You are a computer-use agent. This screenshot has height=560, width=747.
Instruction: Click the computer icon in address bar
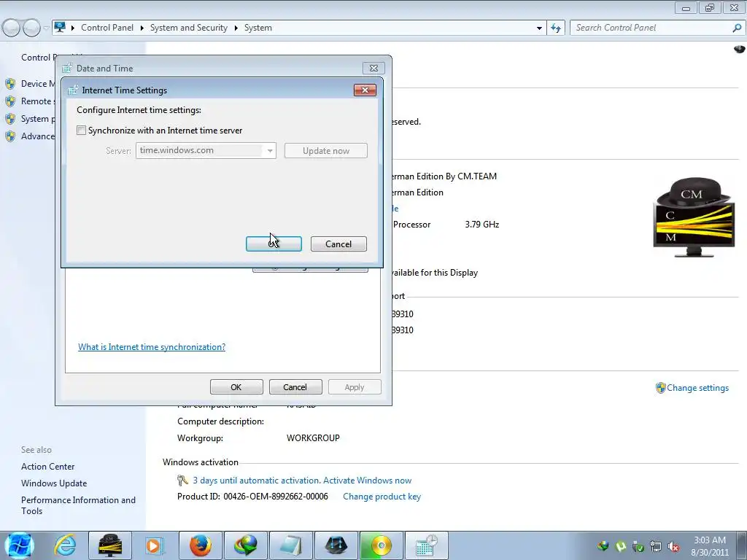[x=60, y=27]
